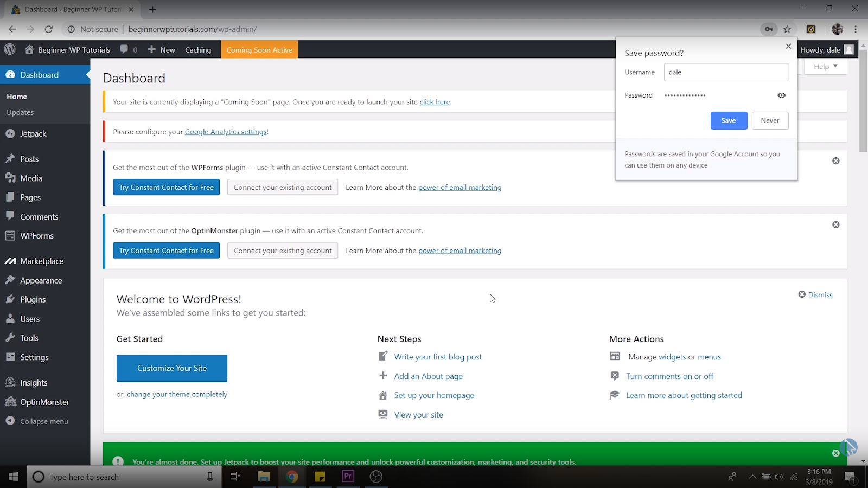
Task: Click the browser address bar URL
Action: (193, 29)
